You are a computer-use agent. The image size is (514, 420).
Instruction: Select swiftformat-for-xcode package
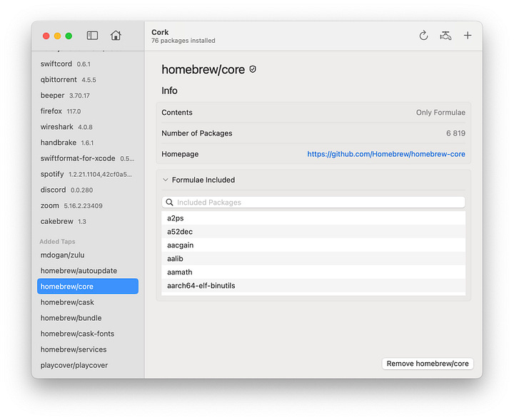click(88, 158)
